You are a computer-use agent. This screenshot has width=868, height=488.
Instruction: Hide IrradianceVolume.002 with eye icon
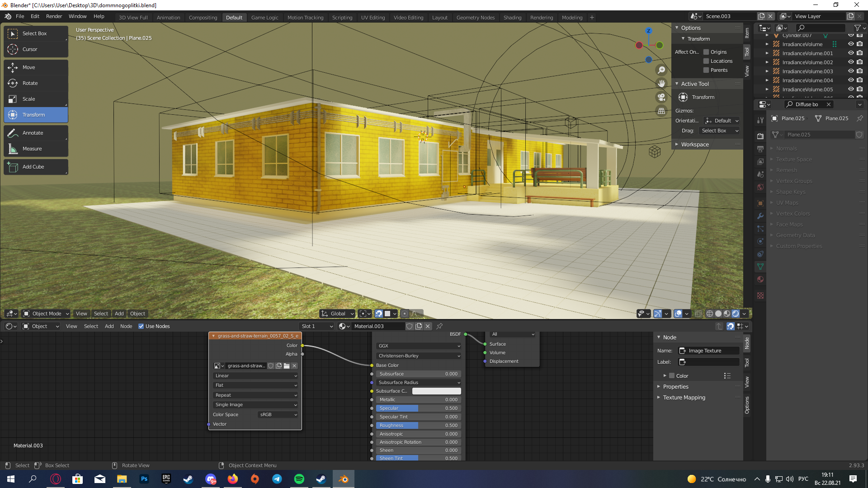850,62
